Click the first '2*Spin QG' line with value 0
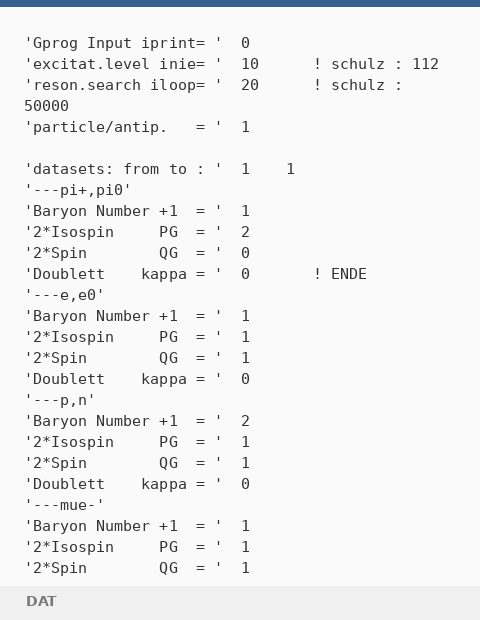 [x=137, y=253]
